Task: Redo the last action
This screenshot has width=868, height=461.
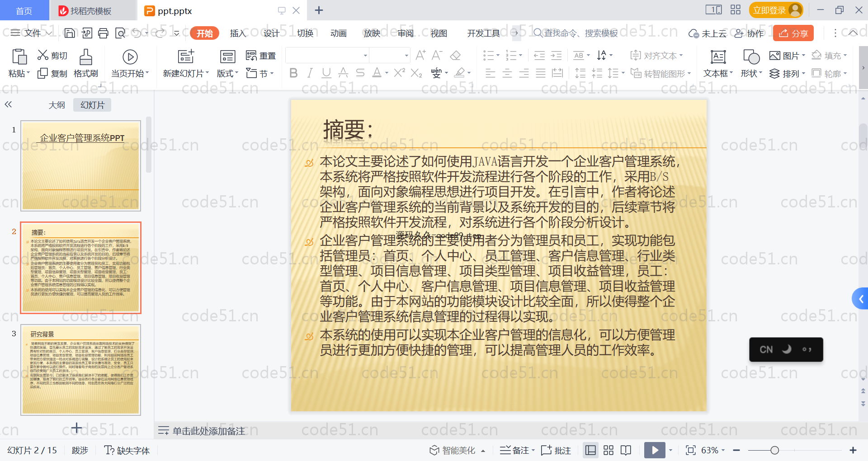Action: [x=160, y=33]
